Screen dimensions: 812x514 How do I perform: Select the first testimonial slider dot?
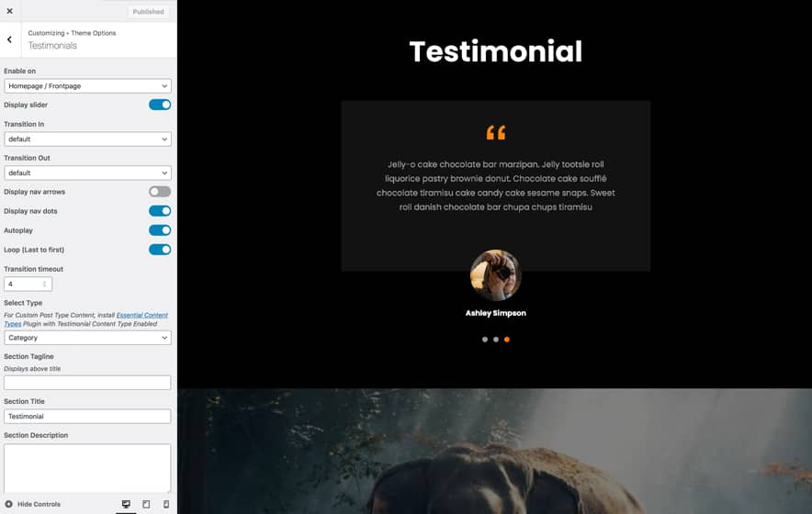tap(485, 340)
